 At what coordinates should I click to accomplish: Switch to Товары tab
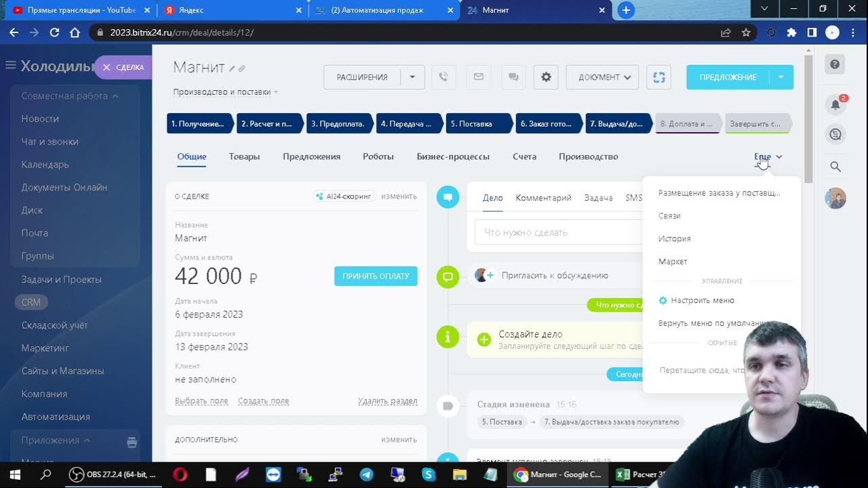click(244, 157)
